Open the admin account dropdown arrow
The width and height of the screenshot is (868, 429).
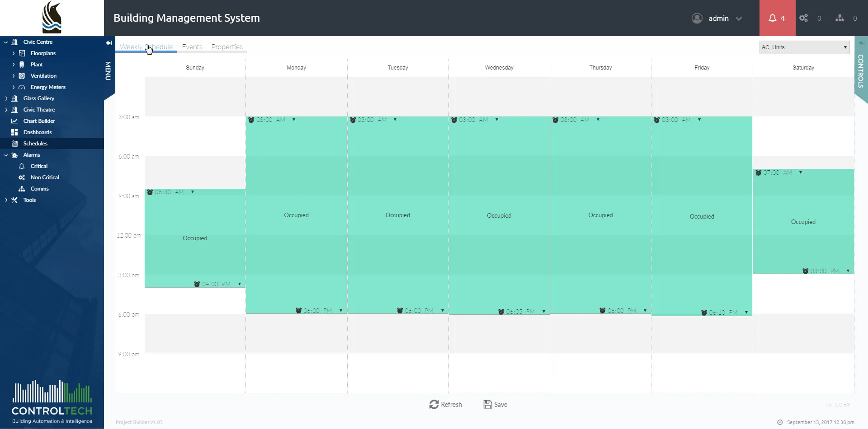(739, 19)
